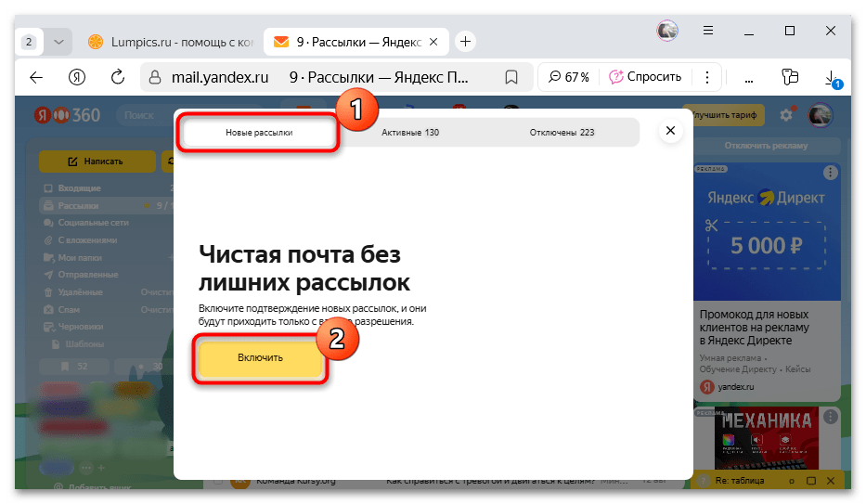
Task: Open options menu of the Механика ad
Action: [x=830, y=416]
